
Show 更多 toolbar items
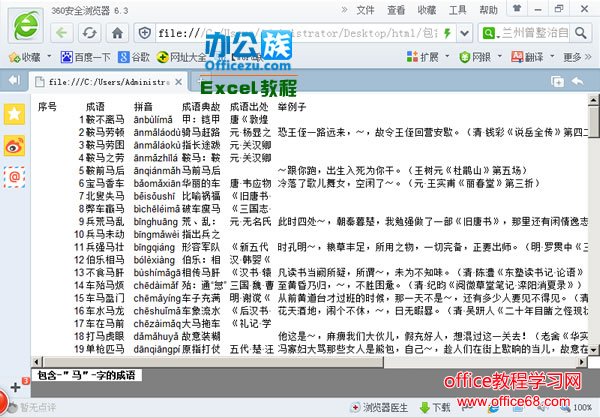tap(577, 57)
